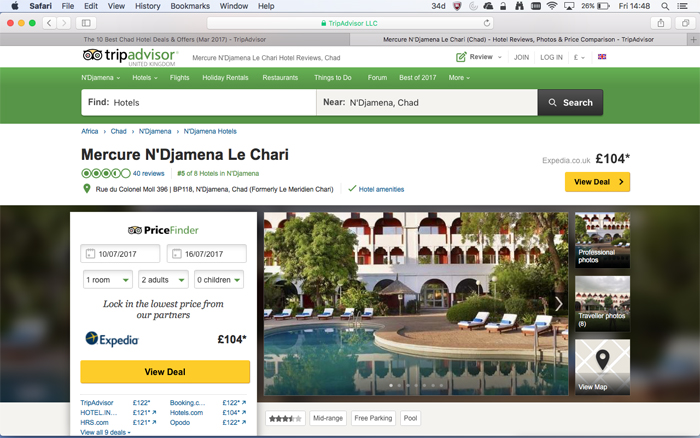Image resolution: width=700 pixels, height=438 pixels.
Task: Click Safari address bar TripAdvisor LLC
Action: coord(349,23)
